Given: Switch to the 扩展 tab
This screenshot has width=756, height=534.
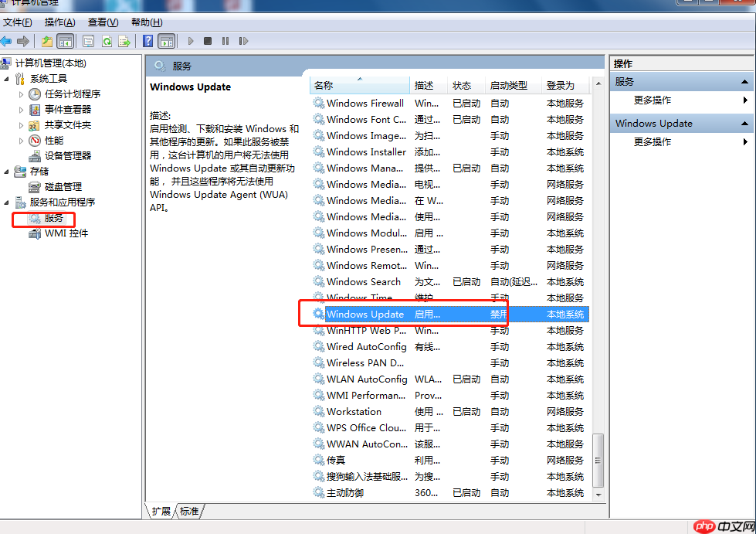Looking at the screenshot, I should 161,512.
